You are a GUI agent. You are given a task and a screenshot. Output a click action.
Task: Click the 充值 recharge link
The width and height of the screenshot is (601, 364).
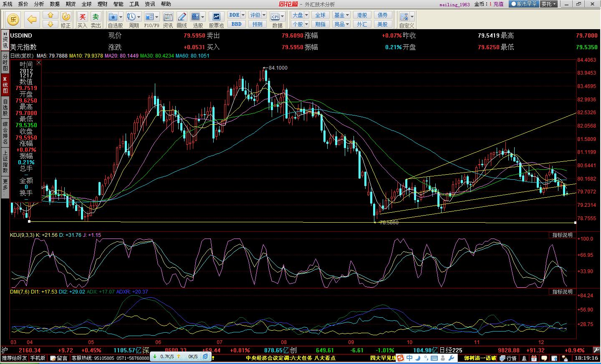[x=498, y=4]
